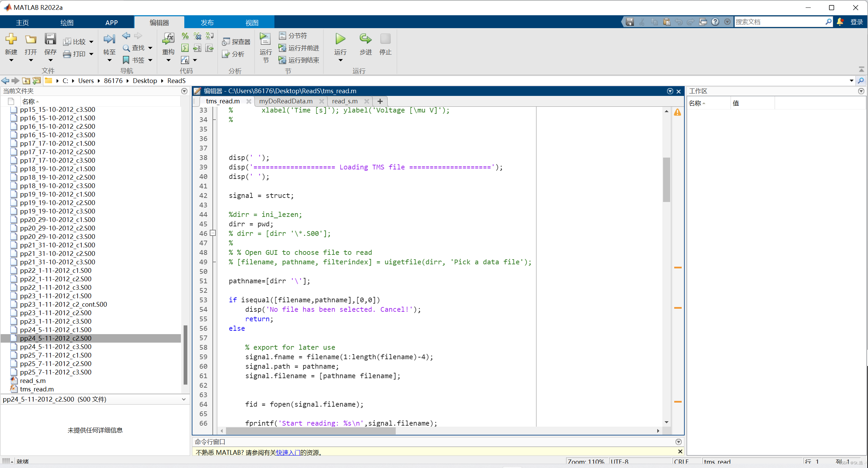Expand the file details panel chevron
Screen dimensions: 868x468
[x=184, y=399]
